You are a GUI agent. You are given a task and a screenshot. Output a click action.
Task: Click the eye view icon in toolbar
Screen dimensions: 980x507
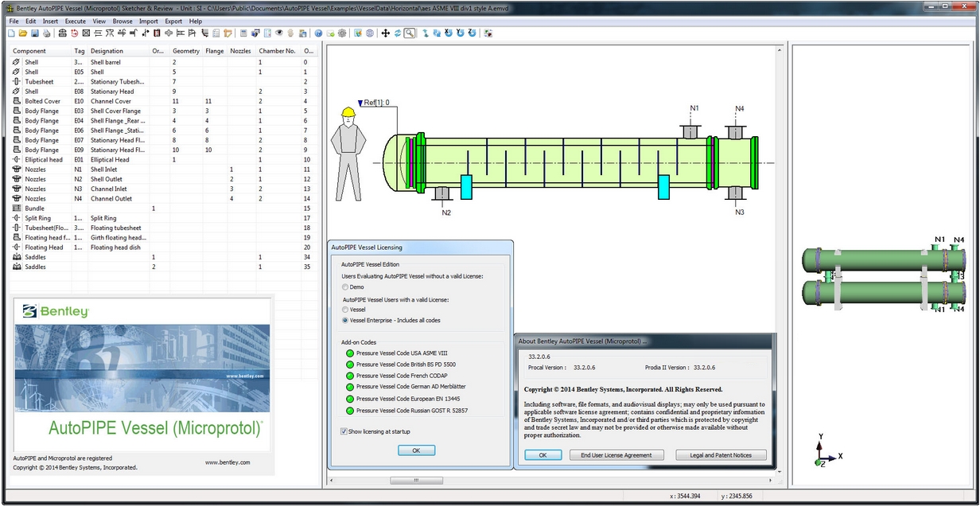tap(279, 33)
